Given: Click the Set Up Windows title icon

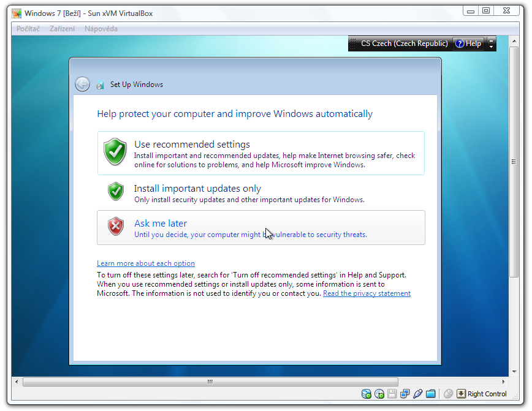Looking at the screenshot, I should (100, 85).
